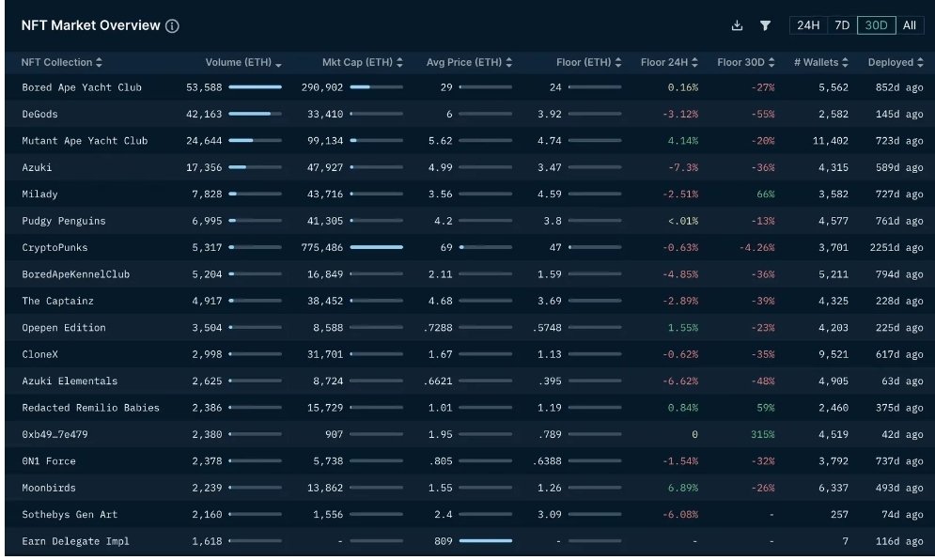Image resolution: width=935 pixels, height=560 pixels.
Task: Click Bored Ape Yacht Club volume bar
Action: 256,87
